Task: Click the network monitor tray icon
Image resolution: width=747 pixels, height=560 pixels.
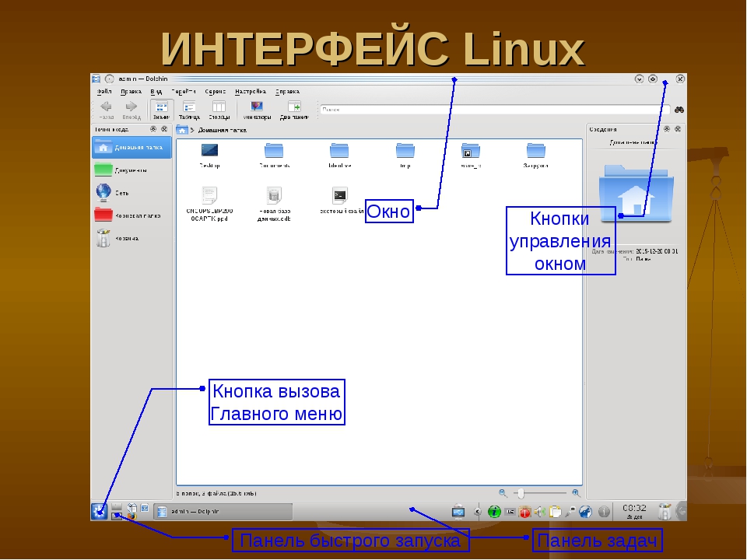Action: [x=458, y=512]
